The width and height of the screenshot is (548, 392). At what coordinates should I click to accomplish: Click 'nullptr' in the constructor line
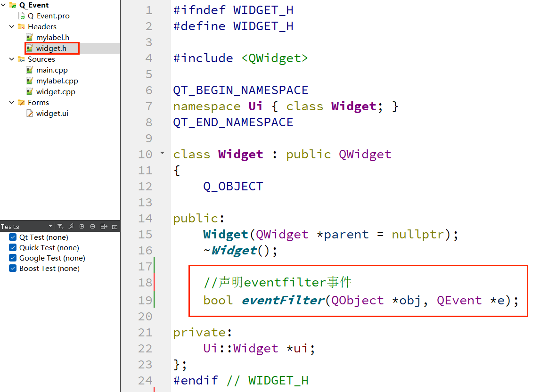(x=417, y=235)
